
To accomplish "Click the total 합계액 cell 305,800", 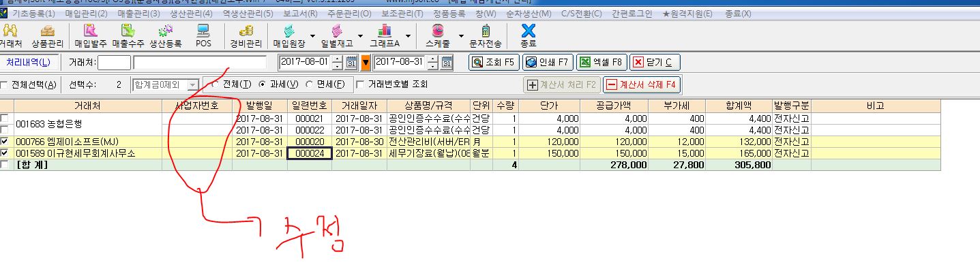I will point(738,165).
